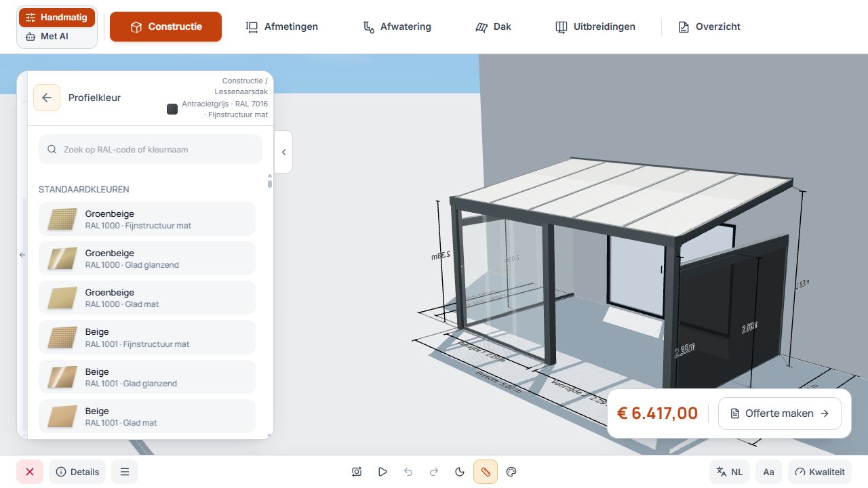Click the red X button in the bottom bar
Viewport: 868px width, 488px height.
(x=30, y=472)
